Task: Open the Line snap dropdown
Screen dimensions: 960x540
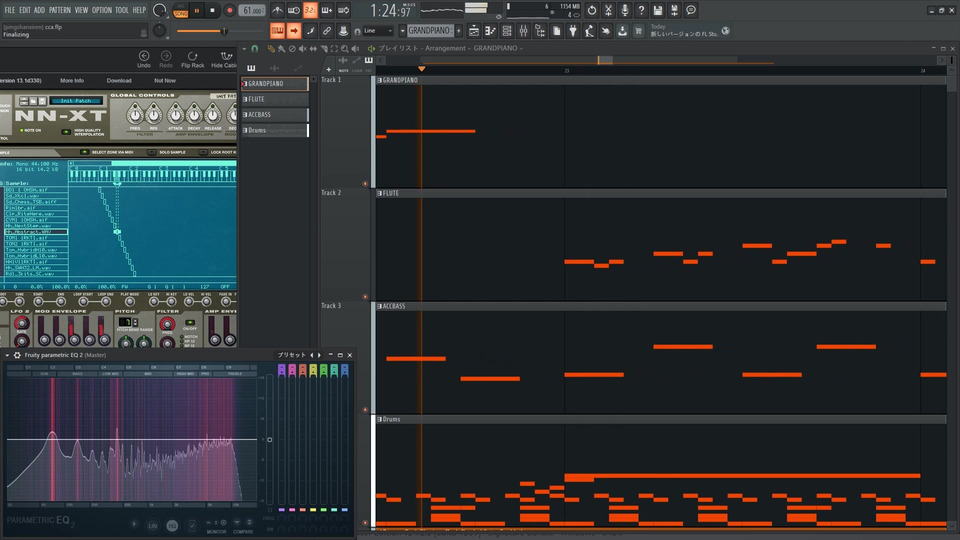Action: (378, 31)
